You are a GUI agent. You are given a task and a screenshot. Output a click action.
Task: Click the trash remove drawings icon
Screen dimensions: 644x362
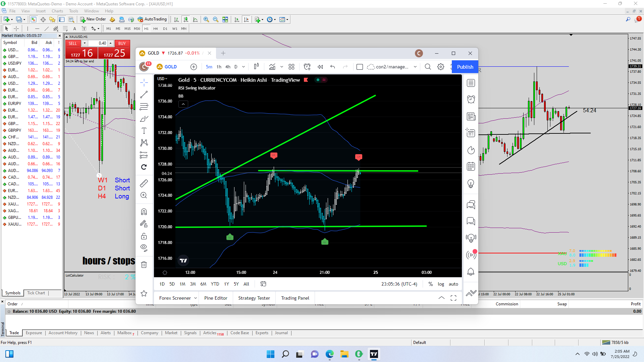pos(144,265)
